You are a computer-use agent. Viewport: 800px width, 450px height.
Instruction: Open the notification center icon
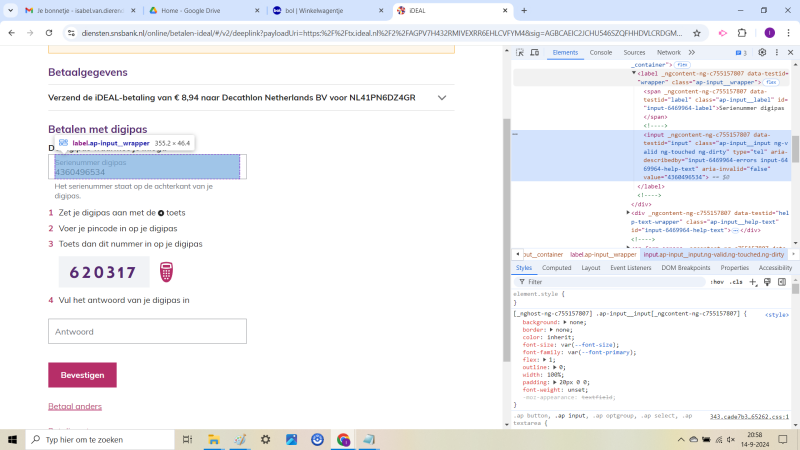click(x=783, y=439)
